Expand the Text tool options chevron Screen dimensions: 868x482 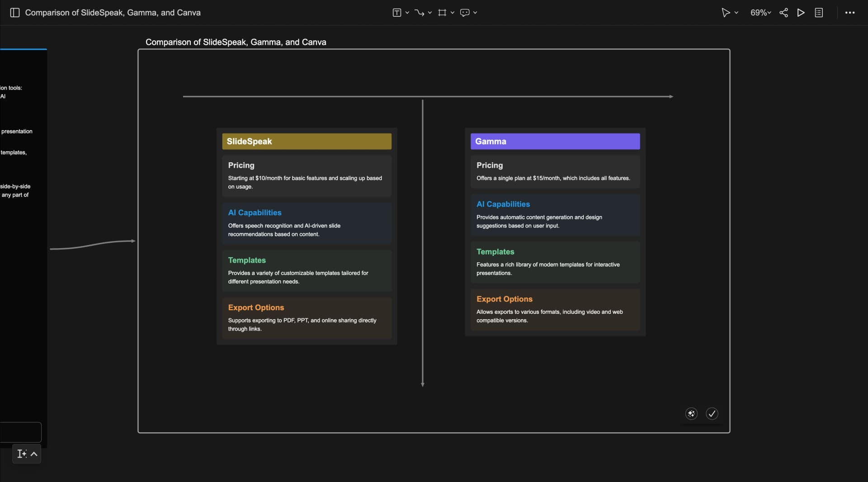(x=407, y=13)
